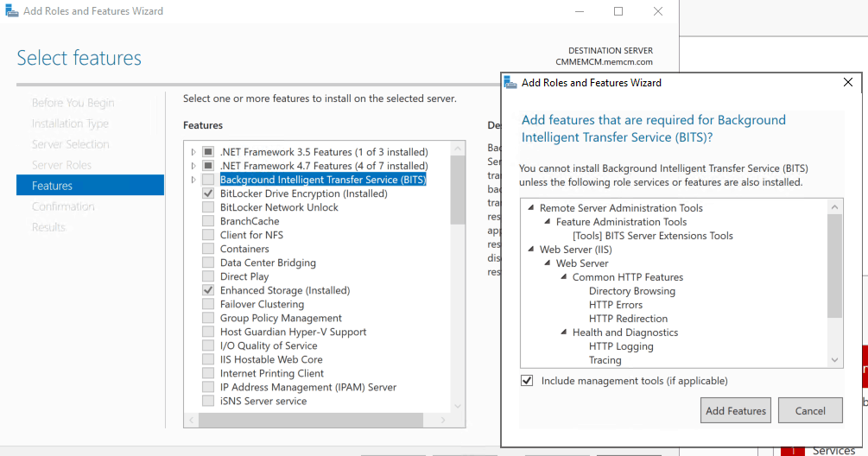
Task: Check the Host Guardian Hyper-V Support checkbox
Action: [x=208, y=332]
